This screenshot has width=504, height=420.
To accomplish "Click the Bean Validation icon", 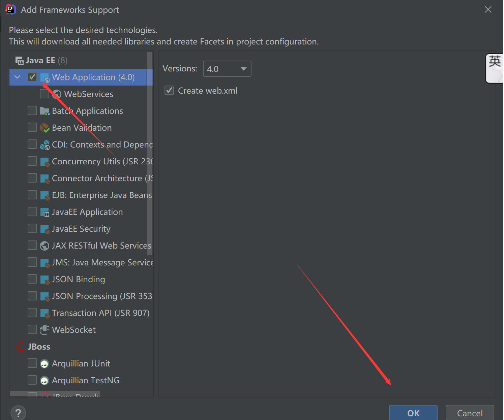I will pyautogui.click(x=45, y=128).
